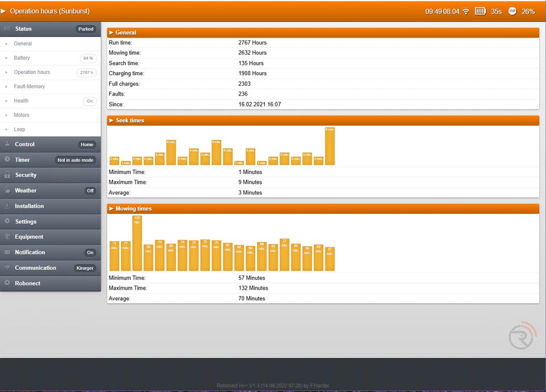
Task: Click the Robonect logo at bottom right
Action: click(x=522, y=335)
